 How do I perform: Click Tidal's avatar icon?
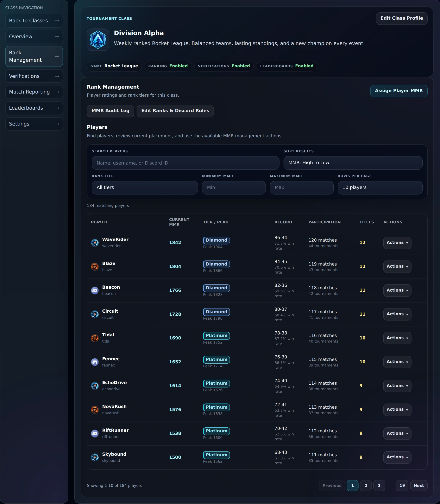pos(95,338)
